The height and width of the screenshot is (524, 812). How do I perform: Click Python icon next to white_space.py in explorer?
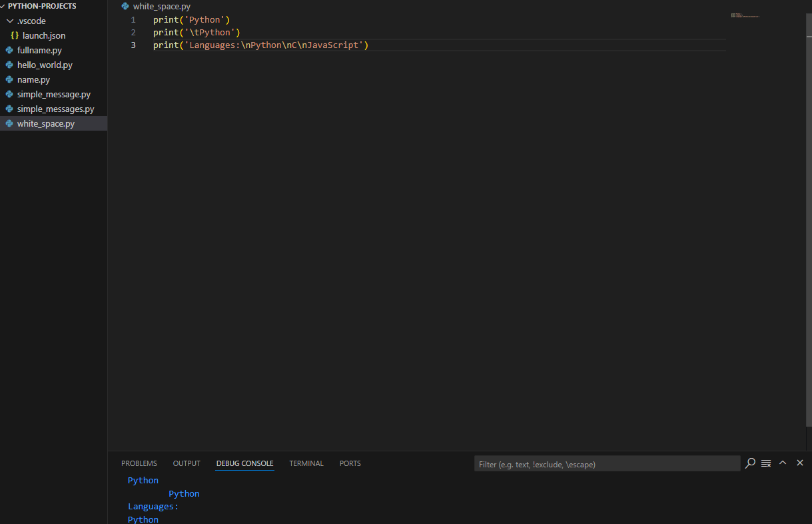pos(9,123)
